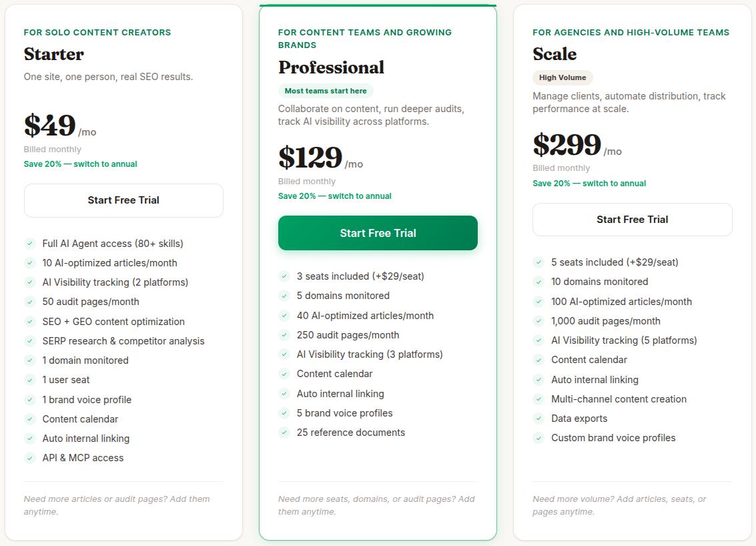The height and width of the screenshot is (546, 756).
Task: Click Scale's 'Save 20% — switch to annual' link
Action: pyautogui.click(x=589, y=184)
